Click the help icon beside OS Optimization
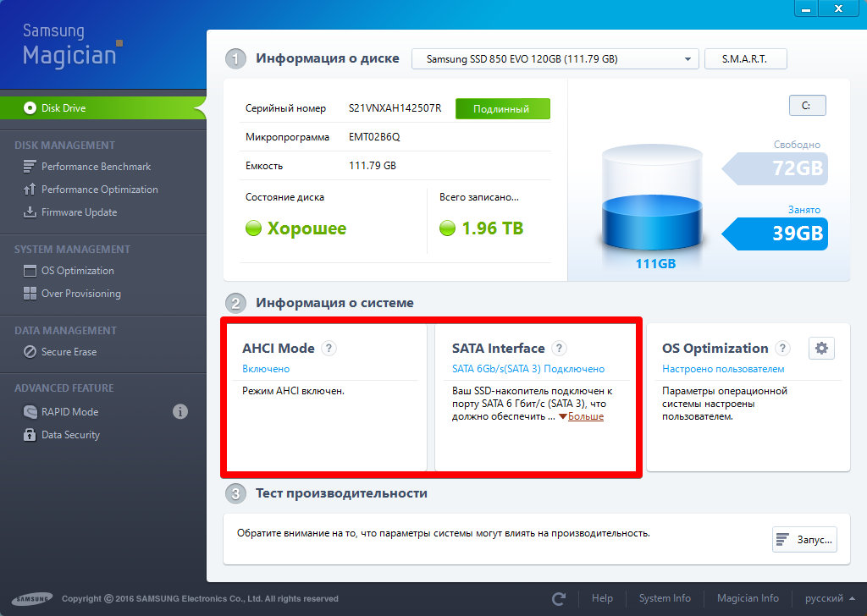The image size is (867, 616). click(x=782, y=348)
